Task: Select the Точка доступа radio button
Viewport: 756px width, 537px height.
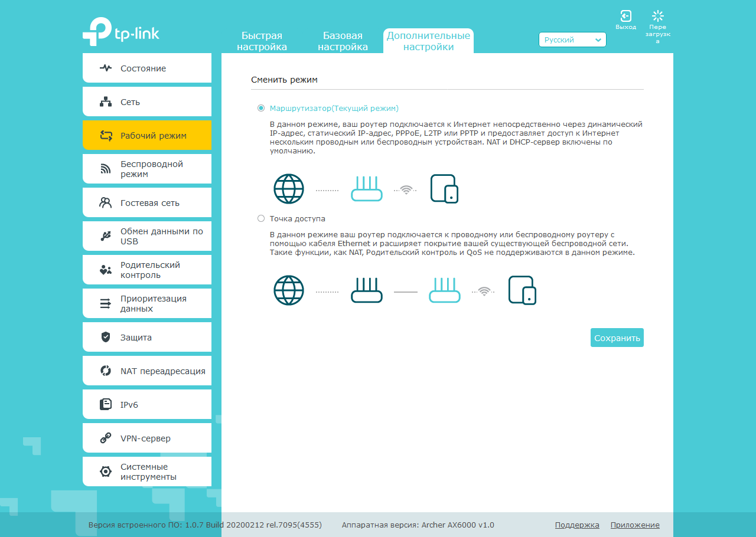Action: [x=261, y=218]
